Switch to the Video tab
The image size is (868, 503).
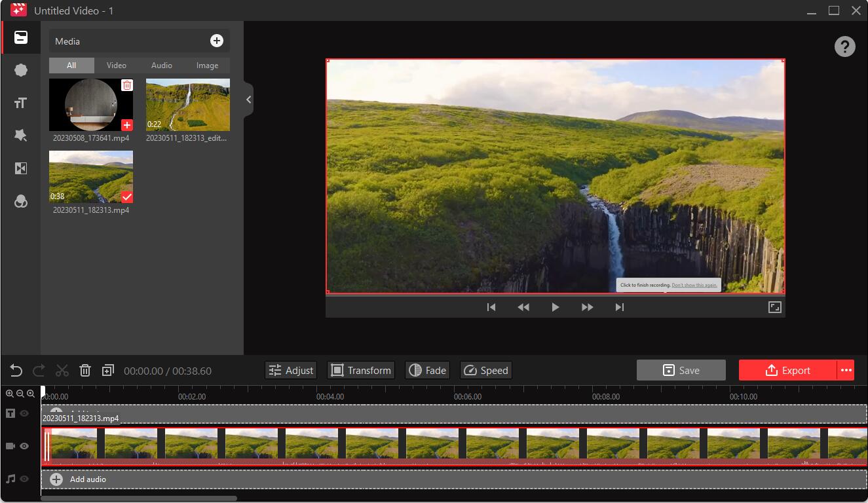116,65
